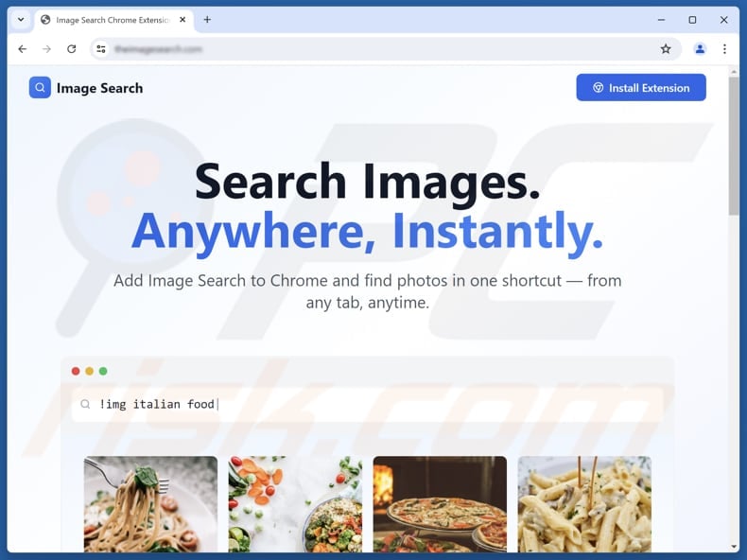The height and width of the screenshot is (560, 747).
Task: Click the '!img italian food' search field
Action: 367,405
